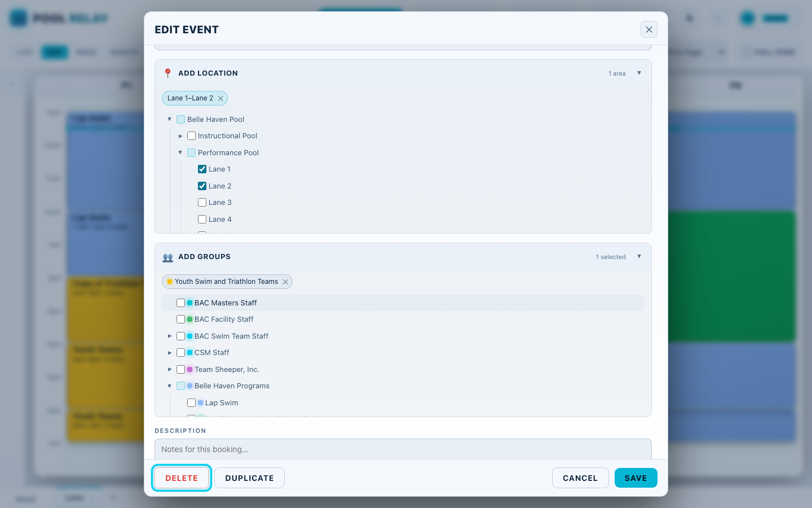This screenshot has width=812, height=508.
Task: Expand the Team Sheeper, Inc. group
Action: (170, 369)
